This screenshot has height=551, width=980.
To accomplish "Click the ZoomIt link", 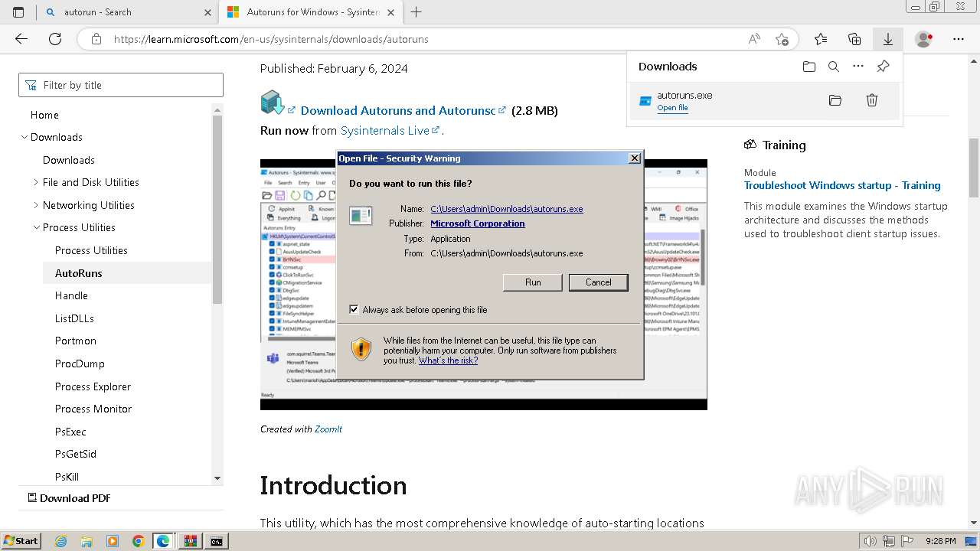I will tap(328, 429).
